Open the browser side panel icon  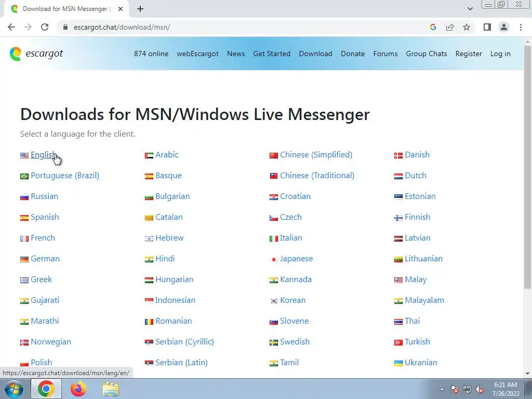click(487, 27)
